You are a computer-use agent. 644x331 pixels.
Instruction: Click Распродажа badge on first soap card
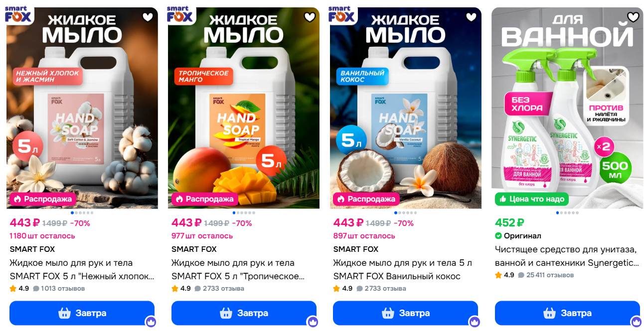pyautogui.click(x=43, y=199)
